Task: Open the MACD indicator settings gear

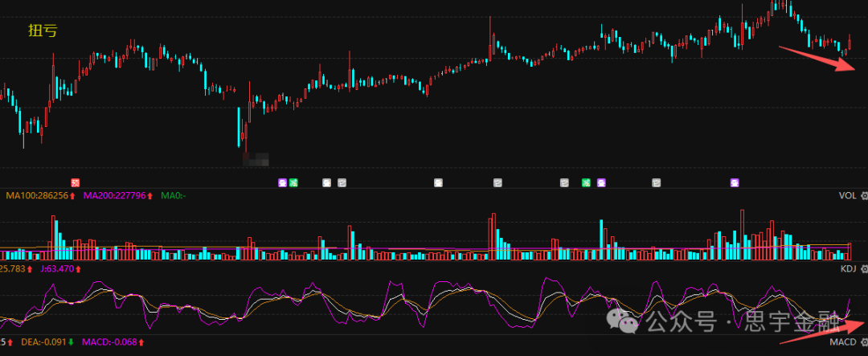Action: point(864,343)
